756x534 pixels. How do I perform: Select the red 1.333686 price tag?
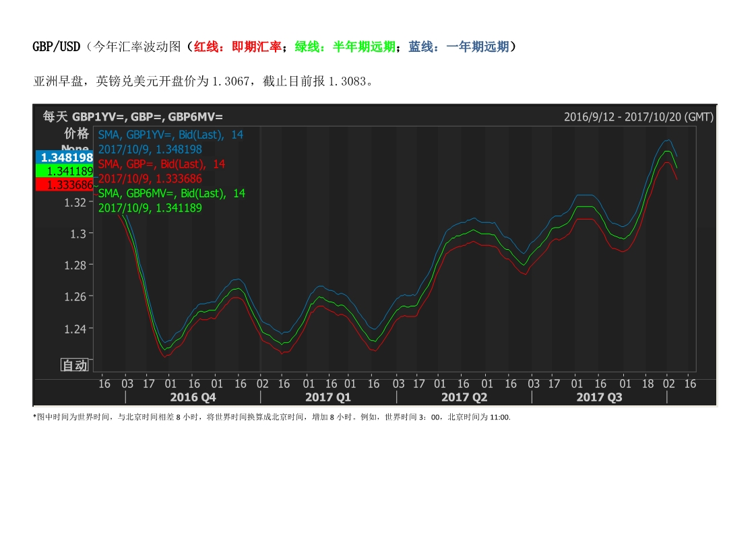tap(65, 185)
